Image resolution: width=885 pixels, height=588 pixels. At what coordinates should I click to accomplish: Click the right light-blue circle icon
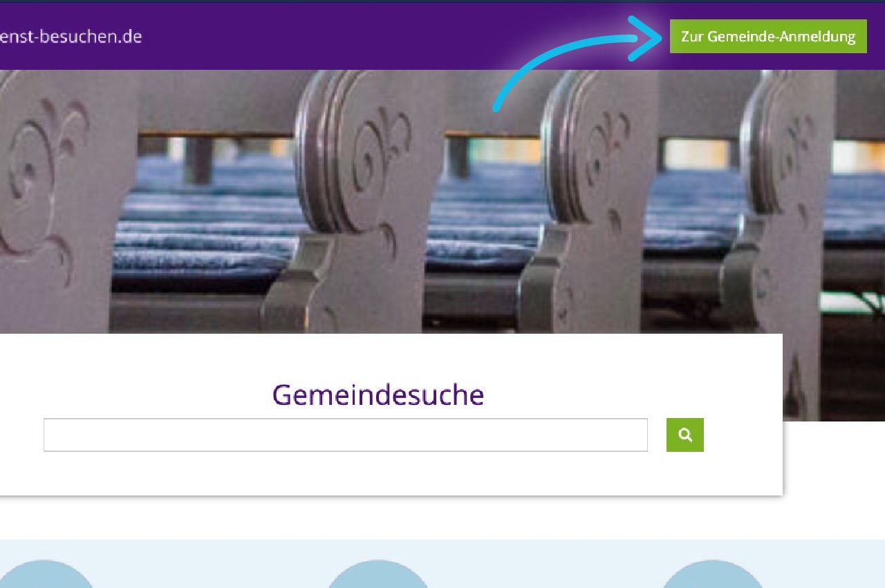click(x=712, y=574)
